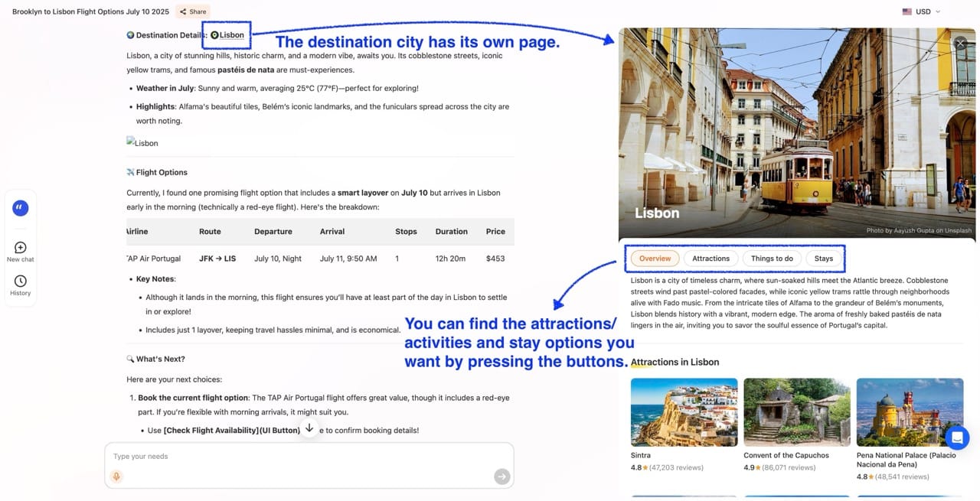Close the Lisbon detail panel
980x501 pixels.
click(960, 44)
